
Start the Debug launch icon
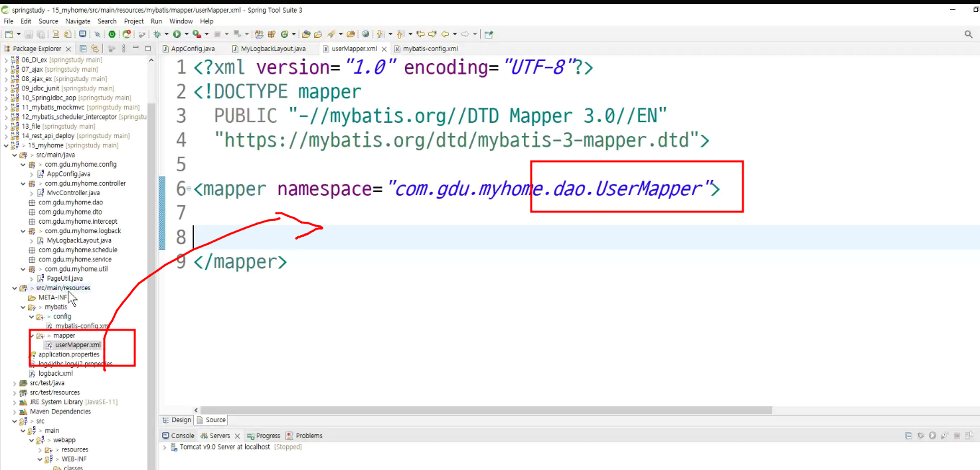pyautogui.click(x=157, y=34)
